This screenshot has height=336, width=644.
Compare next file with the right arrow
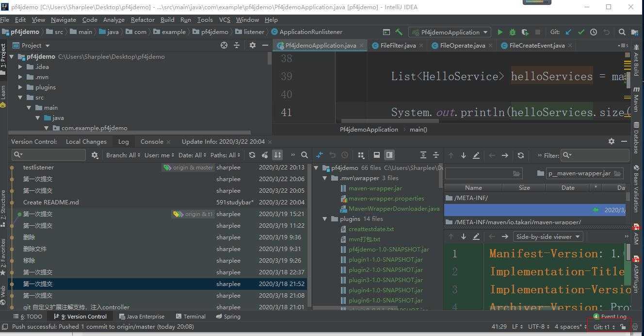[x=505, y=155]
